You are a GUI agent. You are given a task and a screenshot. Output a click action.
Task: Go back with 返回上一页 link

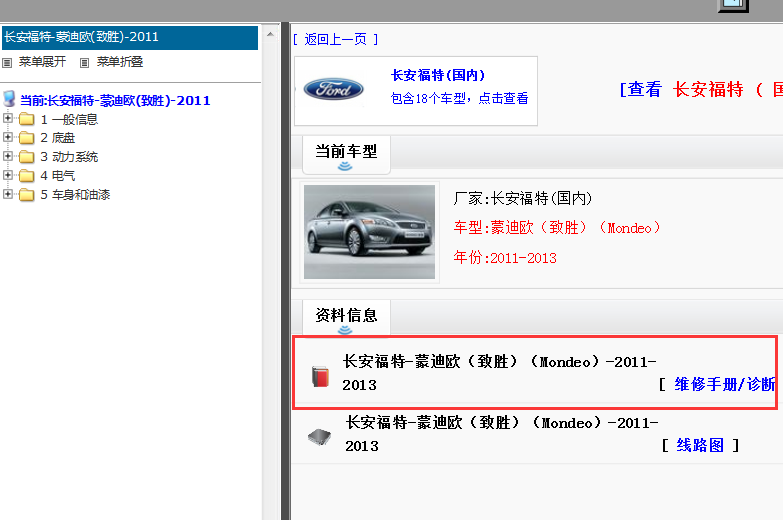335,39
